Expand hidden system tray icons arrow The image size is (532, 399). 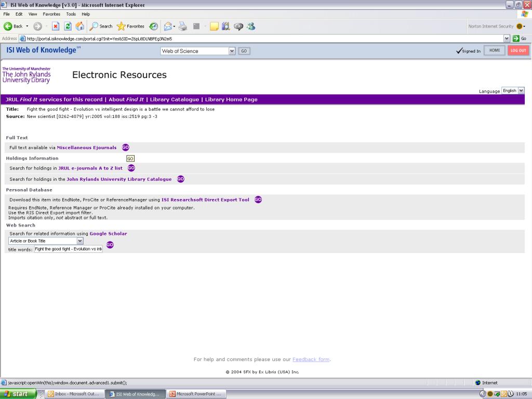pos(483,394)
